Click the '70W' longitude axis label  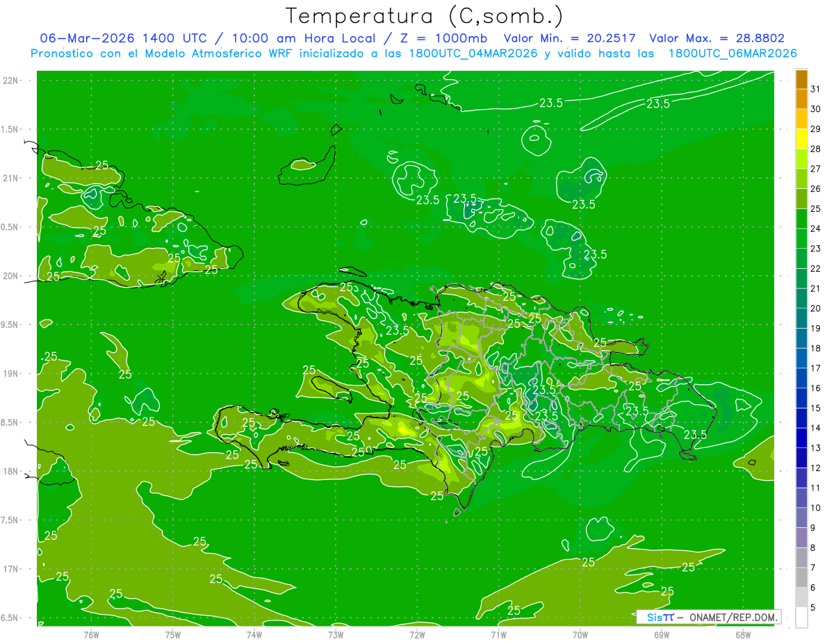coord(580,635)
